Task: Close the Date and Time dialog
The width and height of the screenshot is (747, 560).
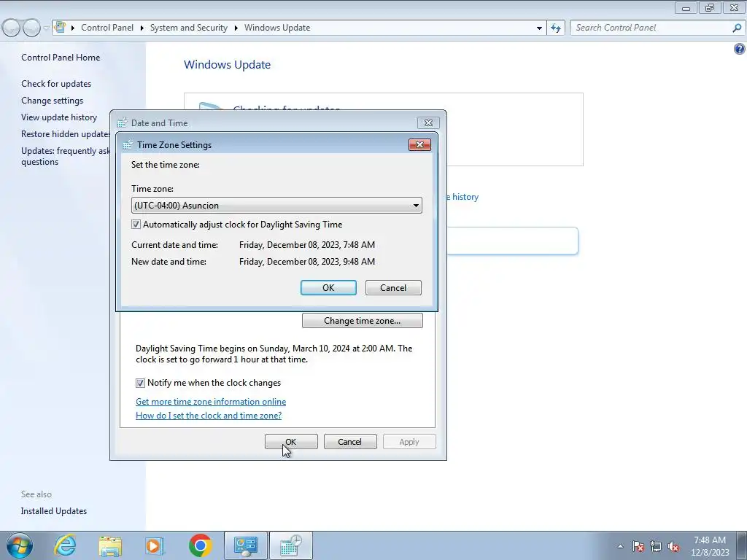Action: 428,122
